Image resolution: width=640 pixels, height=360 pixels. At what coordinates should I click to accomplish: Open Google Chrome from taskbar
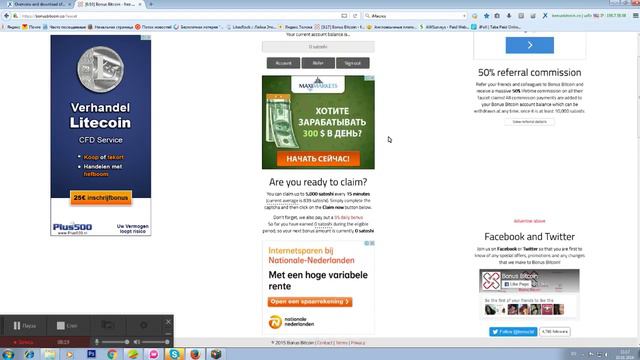(112, 354)
